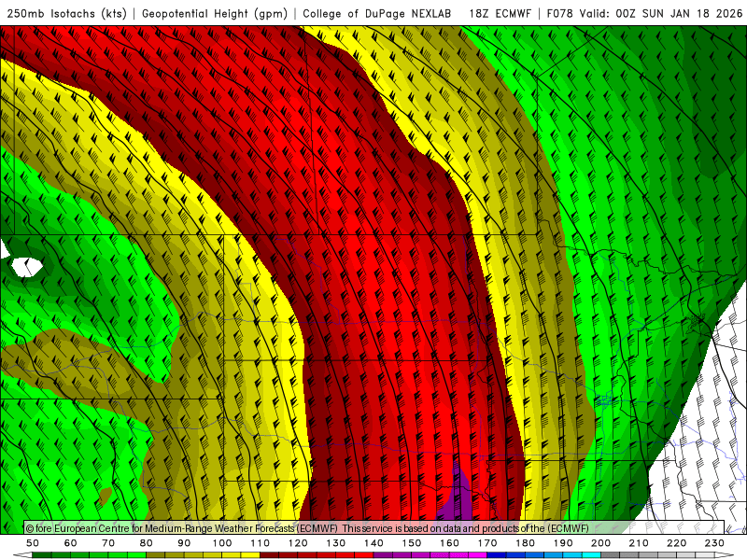747x560 pixels.
Task: Click the legend value 230
Action: (x=714, y=543)
